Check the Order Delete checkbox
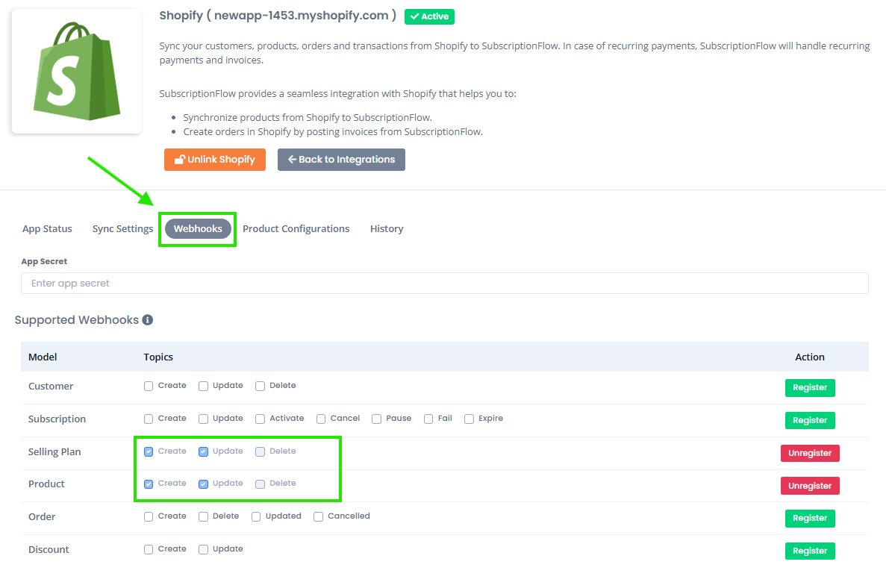The image size is (886, 588). [x=204, y=517]
